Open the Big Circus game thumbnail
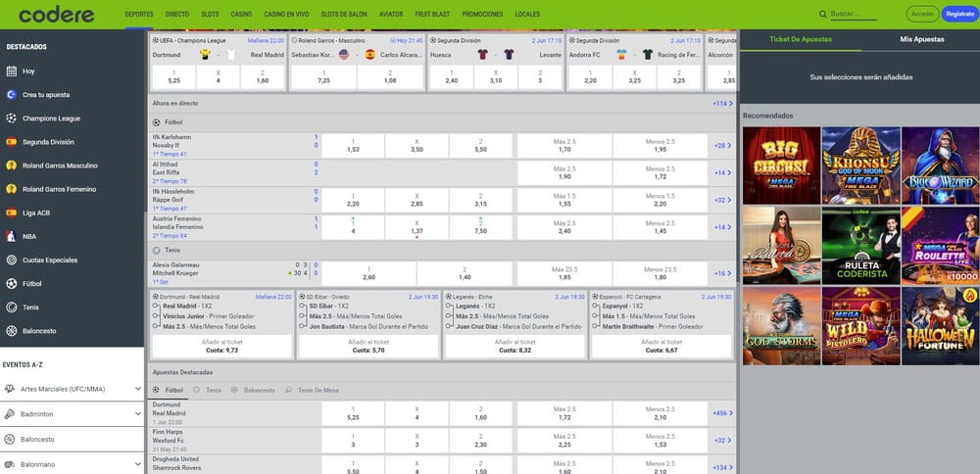 click(781, 166)
